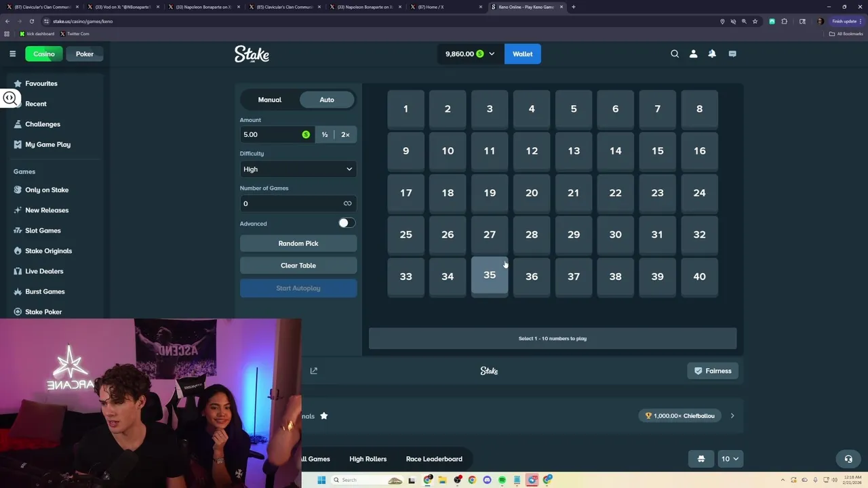Screen dimensions: 868x488
Task: Click the Stake logo in header
Action: click(252, 54)
